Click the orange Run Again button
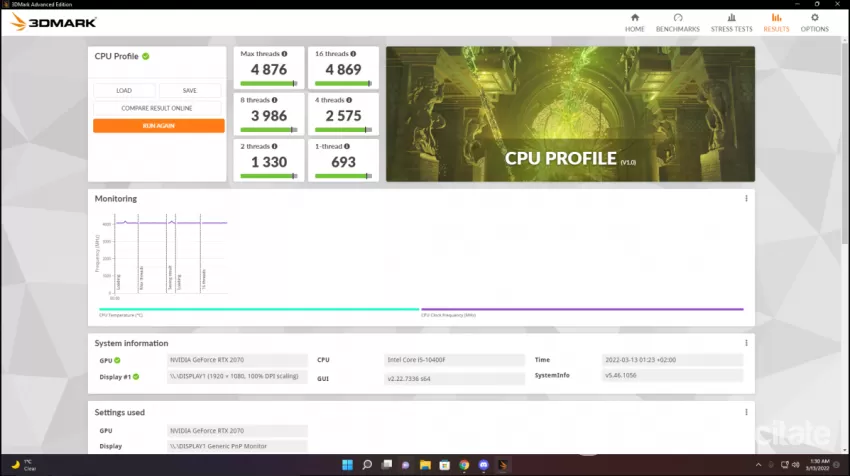Screen dimensions: 850x476 pyautogui.click(x=158, y=126)
